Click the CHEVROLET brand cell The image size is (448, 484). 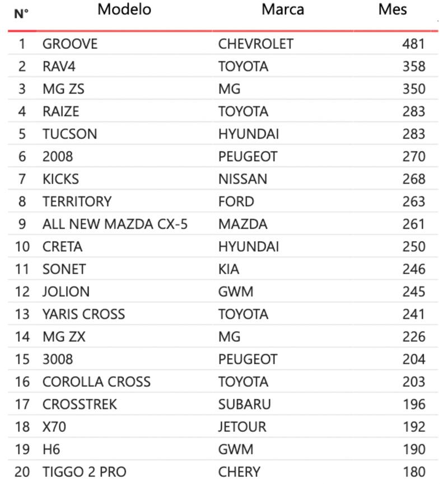pos(255,44)
